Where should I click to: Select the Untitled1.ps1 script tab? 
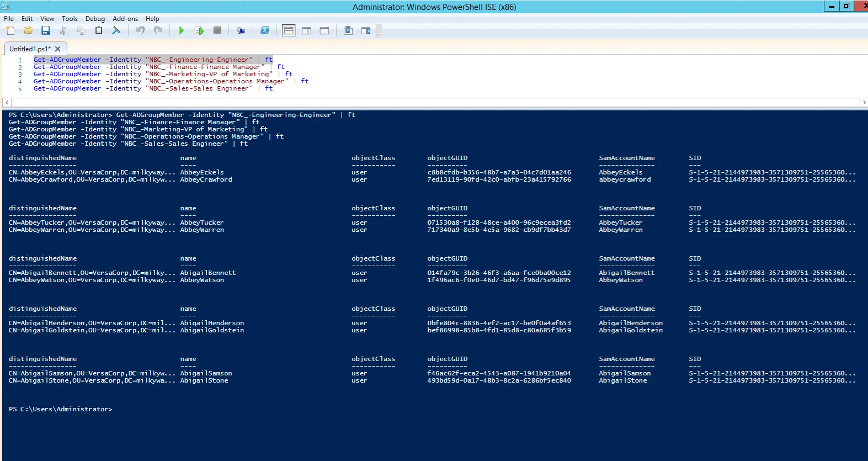click(30, 49)
